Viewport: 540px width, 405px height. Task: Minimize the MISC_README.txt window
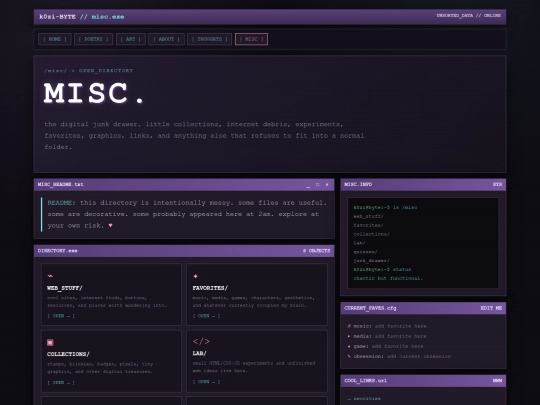[x=308, y=185]
